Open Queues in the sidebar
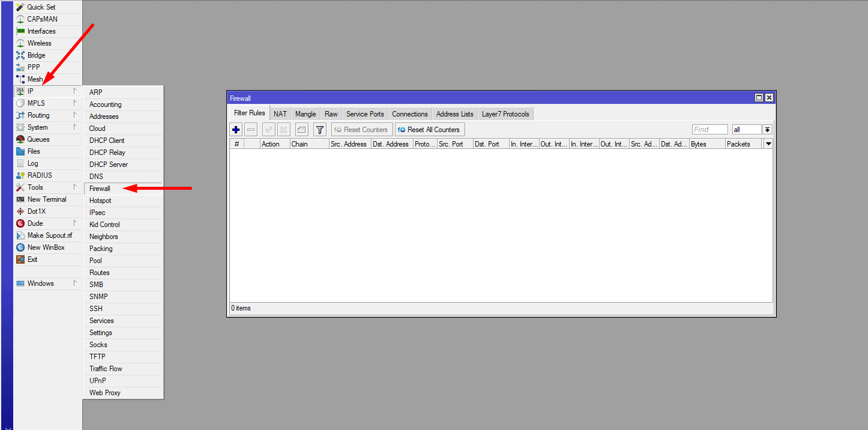Viewport: 868px width, 430px height. pos(48,139)
